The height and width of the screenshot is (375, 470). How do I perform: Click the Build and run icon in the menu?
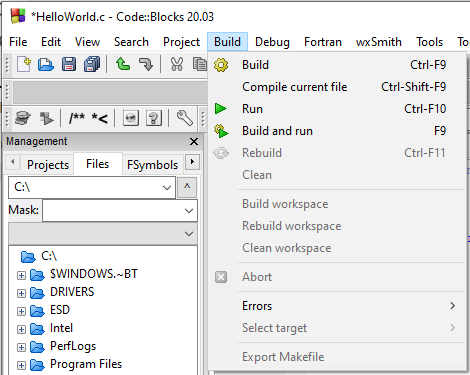click(221, 131)
